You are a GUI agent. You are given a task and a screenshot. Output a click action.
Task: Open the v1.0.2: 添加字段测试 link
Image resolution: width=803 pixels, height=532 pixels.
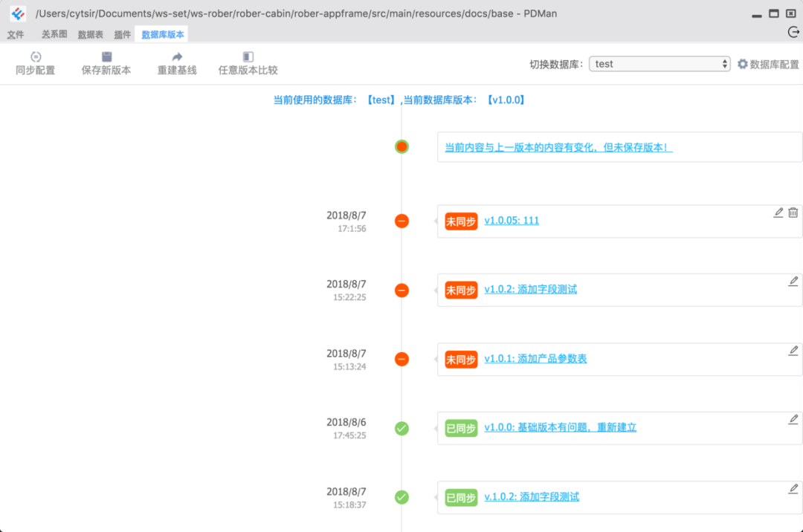click(x=531, y=290)
